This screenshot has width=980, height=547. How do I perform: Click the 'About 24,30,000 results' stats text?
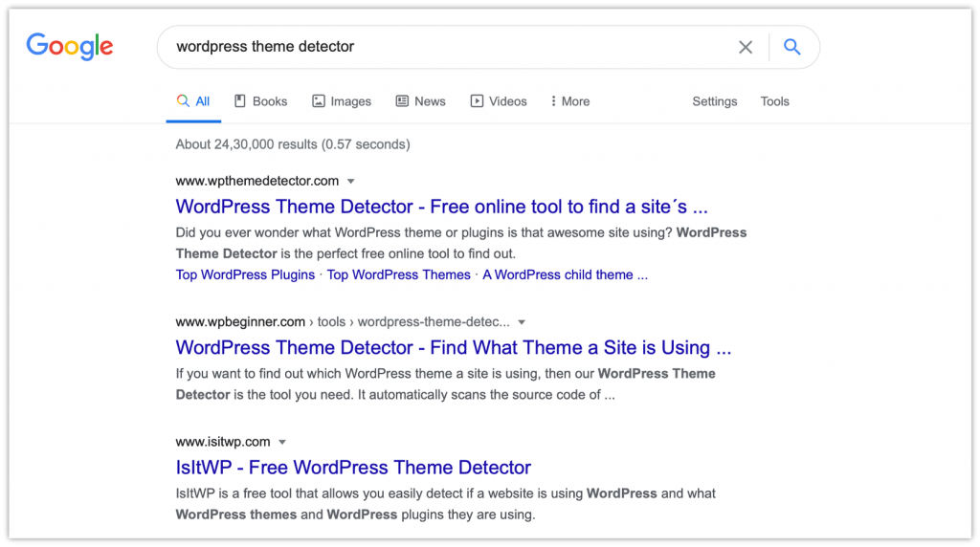[293, 144]
